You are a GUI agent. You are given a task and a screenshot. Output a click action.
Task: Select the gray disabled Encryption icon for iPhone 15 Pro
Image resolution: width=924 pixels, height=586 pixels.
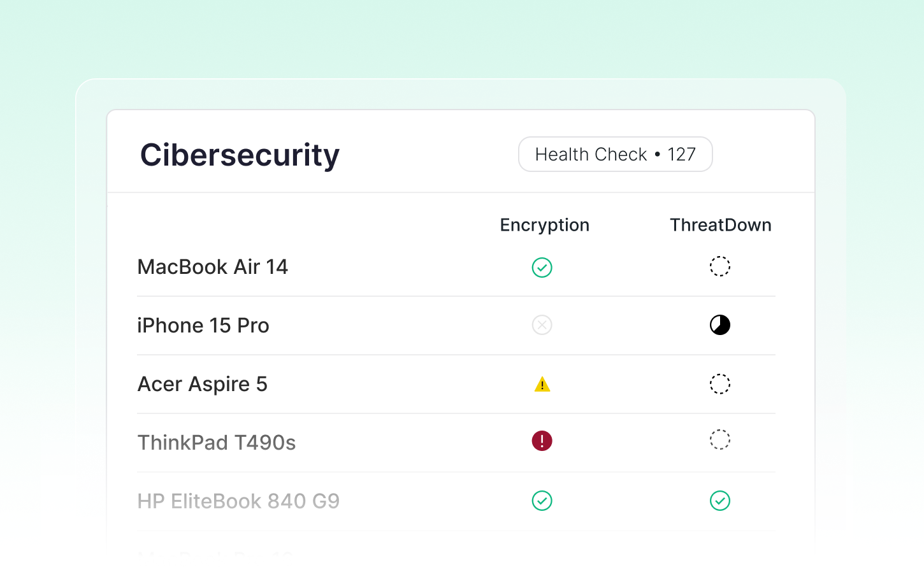pyautogui.click(x=542, y=325)
